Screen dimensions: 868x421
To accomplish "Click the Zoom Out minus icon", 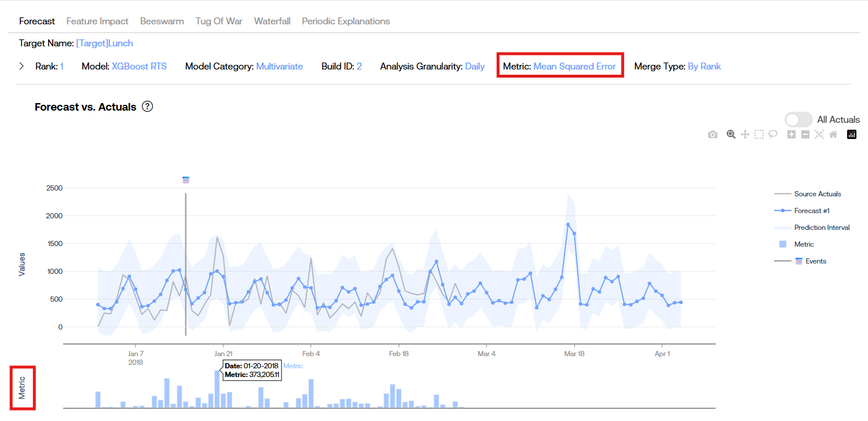I will pos(805,134).
